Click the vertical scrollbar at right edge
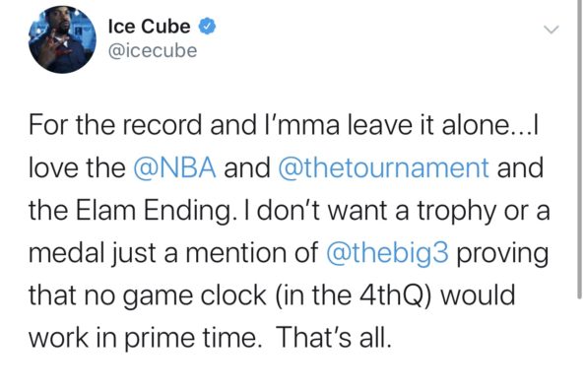The height and width of the screenshot is (392, 586). 579,150
